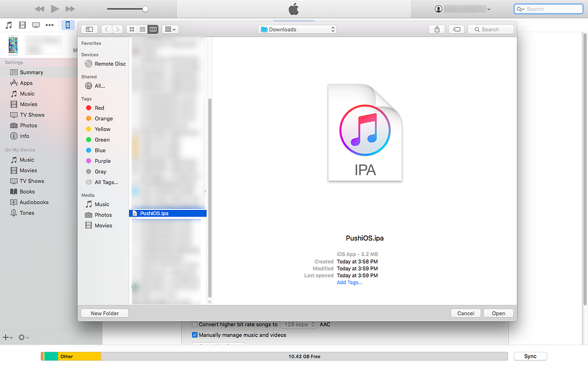Switch file dialog to icon view
The width and height of the screenshot is (588, 367).
point(132,29)
